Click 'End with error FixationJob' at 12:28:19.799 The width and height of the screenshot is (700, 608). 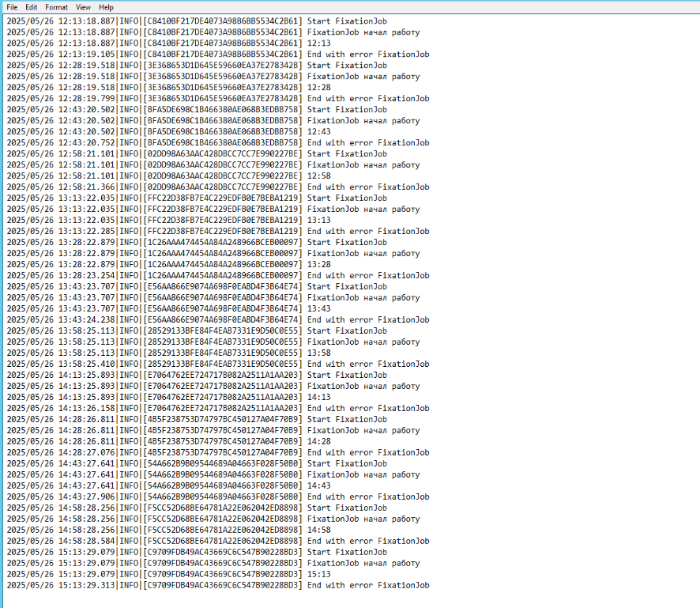tap(368, 99)
